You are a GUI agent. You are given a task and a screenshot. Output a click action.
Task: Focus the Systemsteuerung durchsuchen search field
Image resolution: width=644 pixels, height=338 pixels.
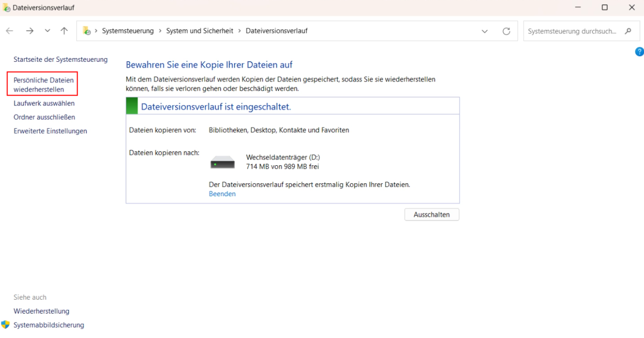[572, 31]
